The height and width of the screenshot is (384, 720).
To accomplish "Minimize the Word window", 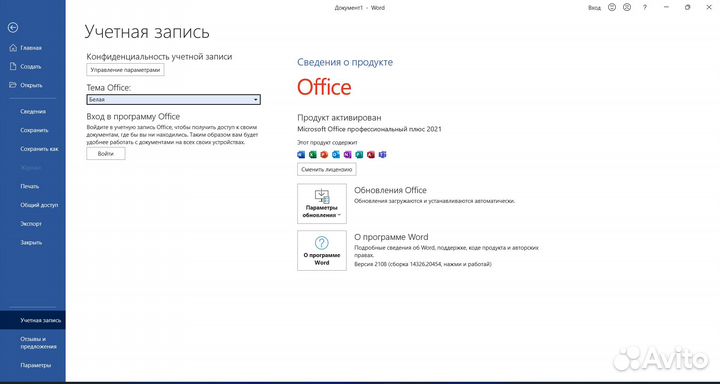I will tap(666, 7).
